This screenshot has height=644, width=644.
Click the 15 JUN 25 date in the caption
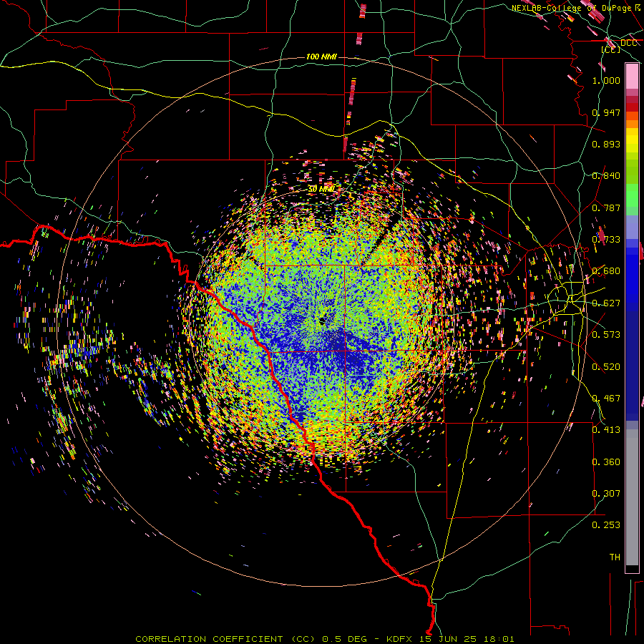448,639
